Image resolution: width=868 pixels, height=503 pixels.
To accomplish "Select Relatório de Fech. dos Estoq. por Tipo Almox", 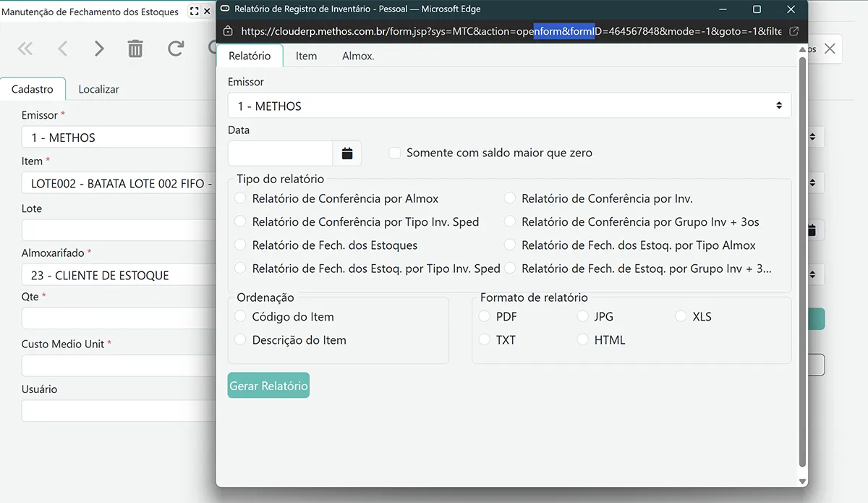I will coord(510,245).
